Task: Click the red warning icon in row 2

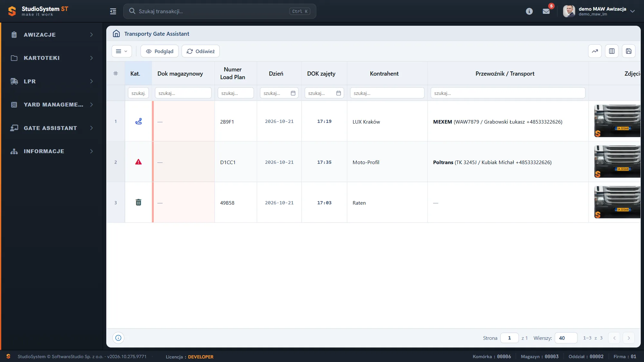Action: 138,162
